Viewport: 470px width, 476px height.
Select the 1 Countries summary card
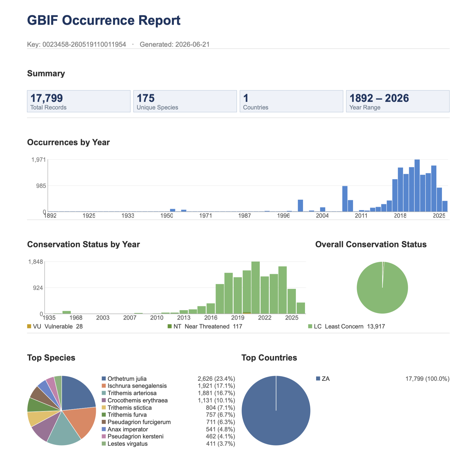(291, 101)
